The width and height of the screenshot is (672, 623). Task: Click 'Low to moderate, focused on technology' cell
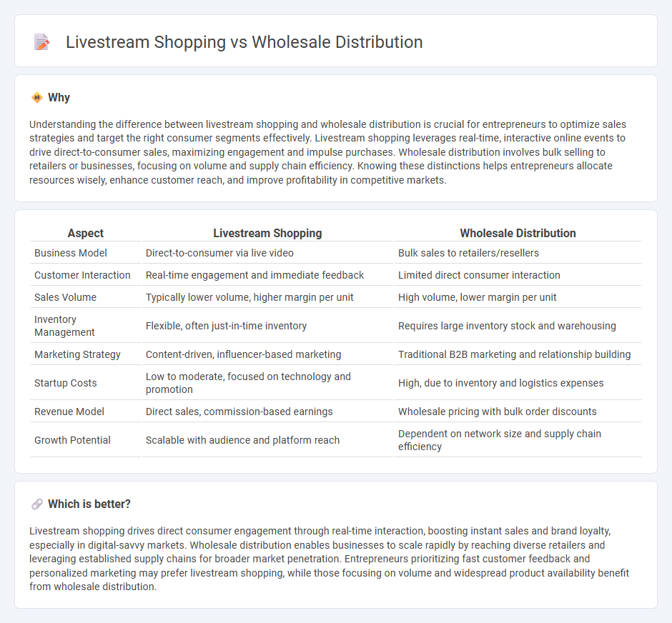click(248, 383)
